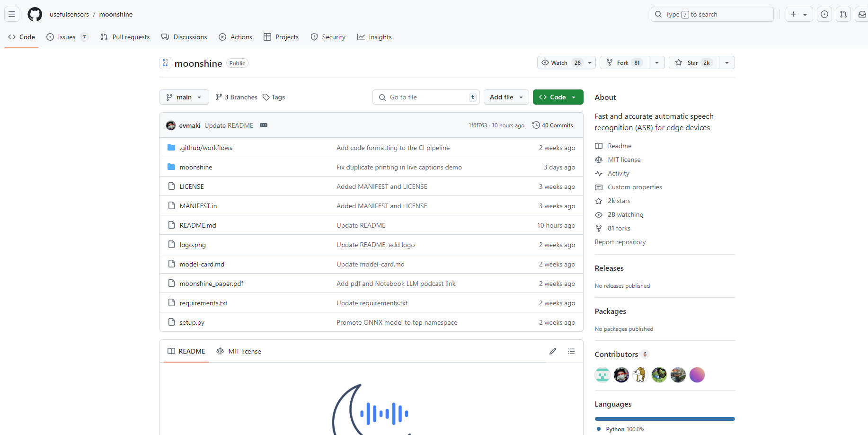Click the Python language bar

pos(664,419)
